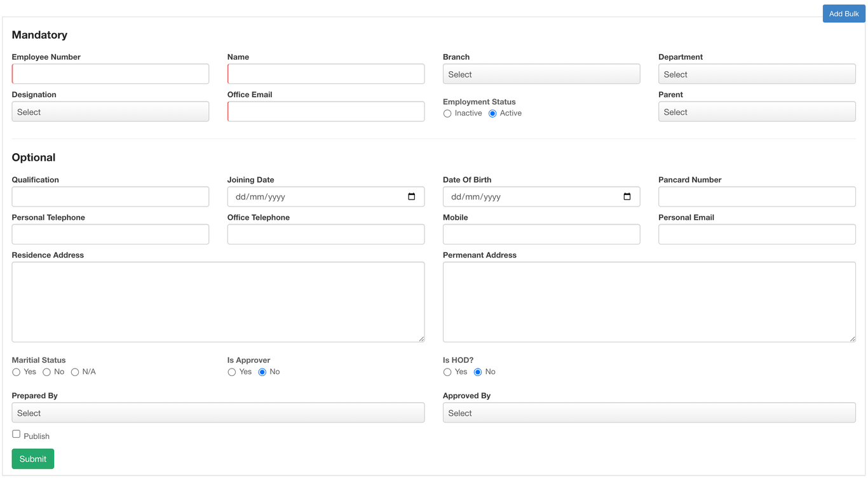Tick the Publish checkbox
868x479 pixels.
pyautogui.click(x=16, y=434)
